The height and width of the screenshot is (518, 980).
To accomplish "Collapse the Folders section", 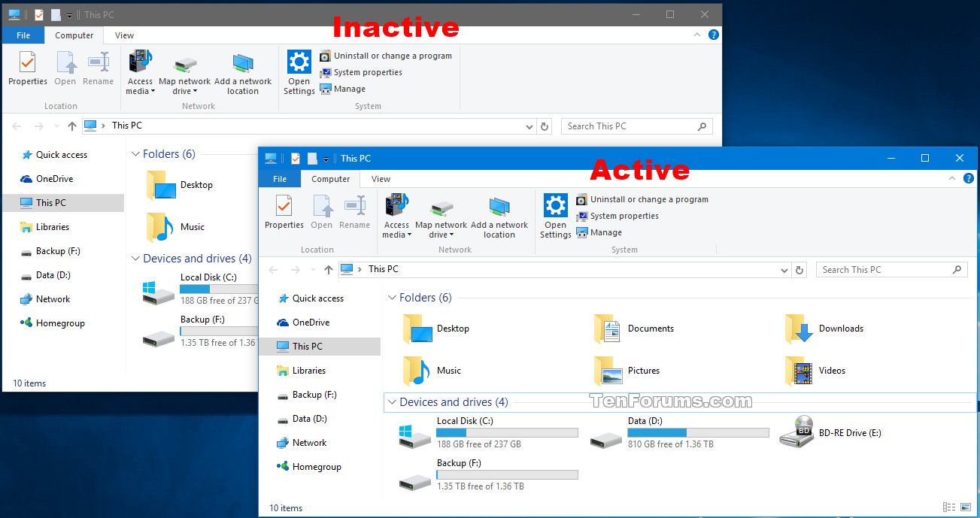I will (x=392, y=298).
